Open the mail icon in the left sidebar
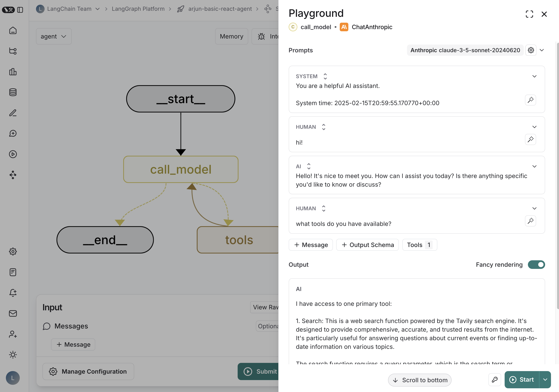Image resolution: width=559 pixels, height=392 pixels. point(13,313)
